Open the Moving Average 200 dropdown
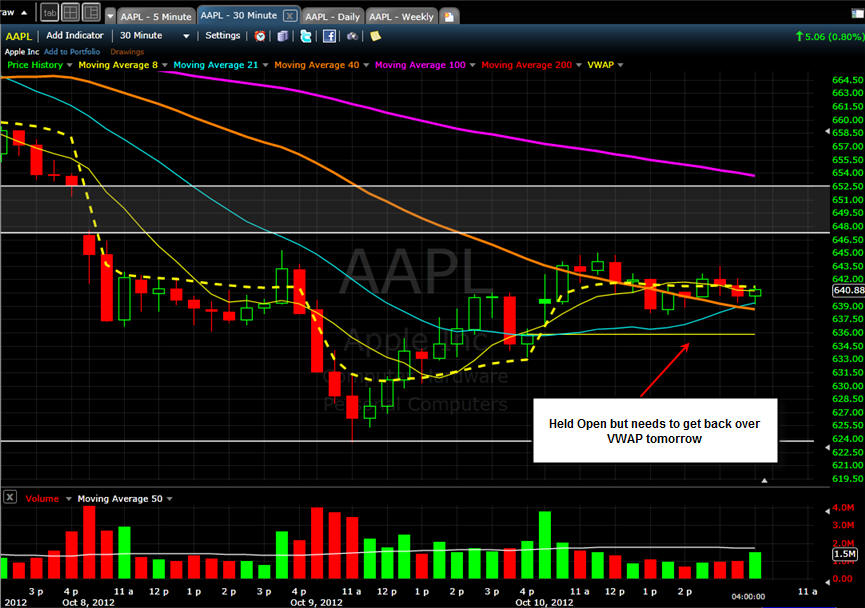Image resolution: width=865 pixels, height=608 pixels. (x=579, y=65)
